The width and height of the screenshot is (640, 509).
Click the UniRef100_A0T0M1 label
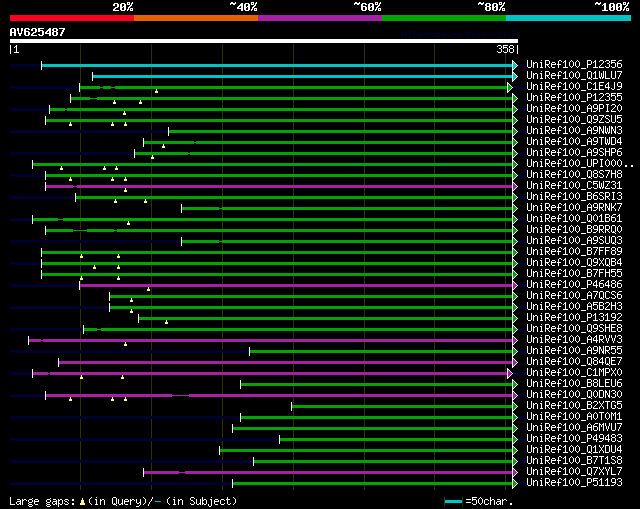574,417
